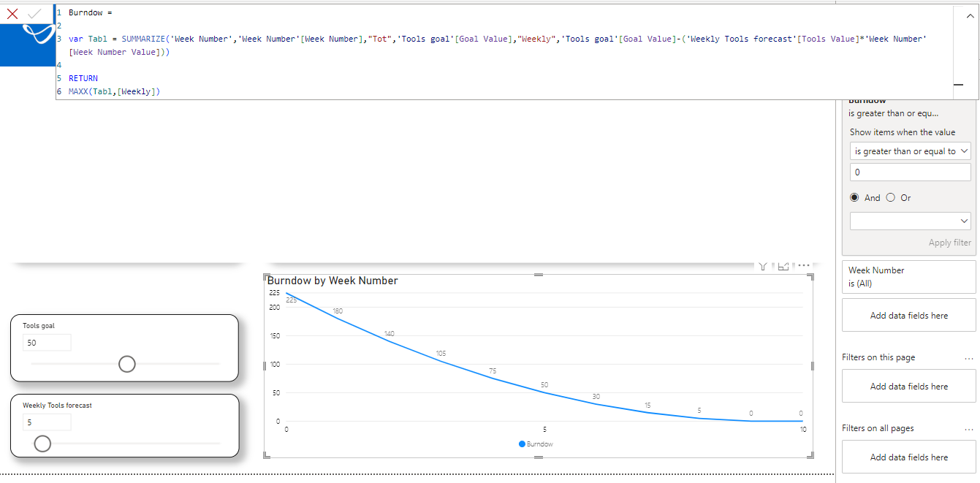This screenshot has height=483, width=980.
Task: Select the And radio button
Action: (854, 197)
